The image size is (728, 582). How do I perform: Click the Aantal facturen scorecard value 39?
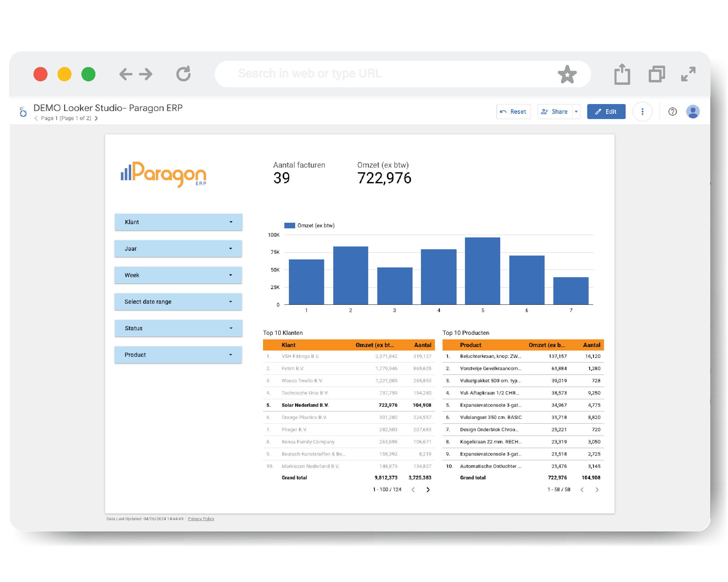click(x=282, y=178)
